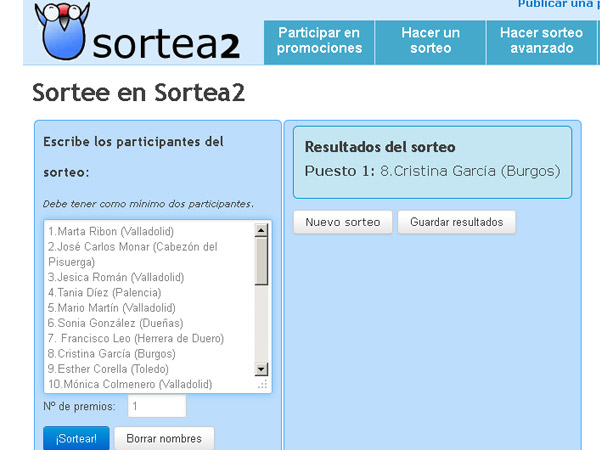600x450 pixels.
Task: Open the Participar en promociones tab
Action: (319, 41)
